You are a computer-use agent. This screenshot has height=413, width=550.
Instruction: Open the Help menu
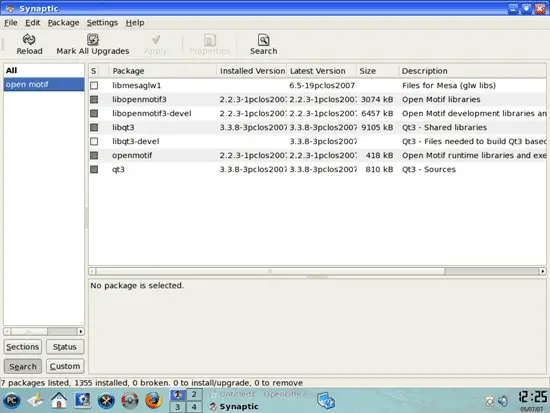tap(135, 23)
